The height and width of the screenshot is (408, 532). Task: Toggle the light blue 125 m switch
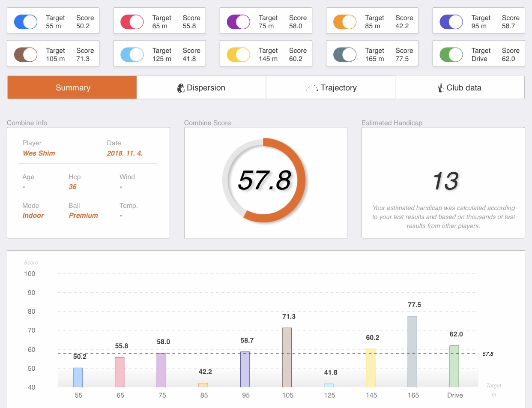(132, 55)
